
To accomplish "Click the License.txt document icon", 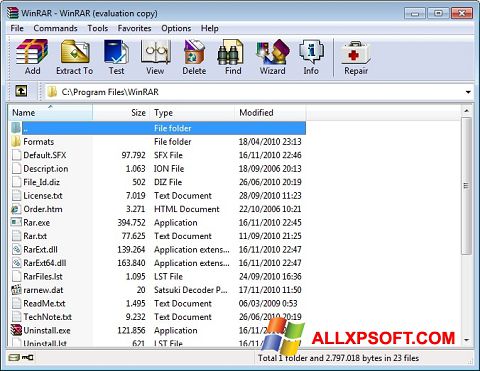I will [x=16, y=195].
